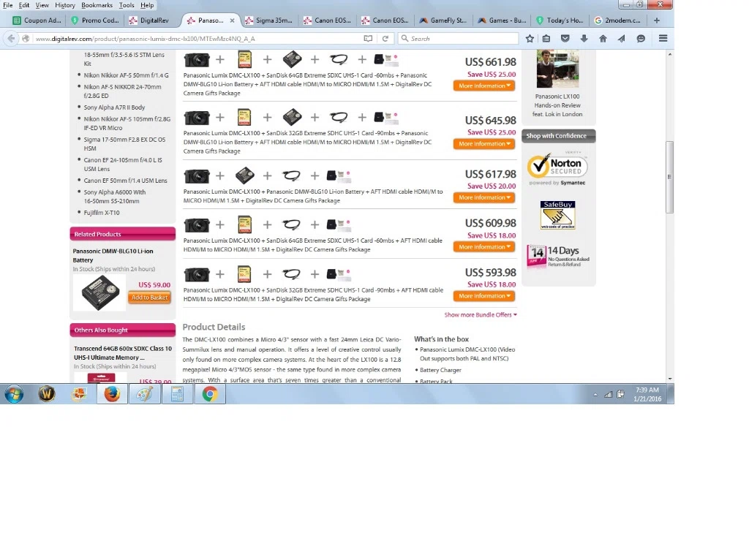Switch to the Today's Ho... tab
Screen dimensions: 749x560
pos(560,20)
